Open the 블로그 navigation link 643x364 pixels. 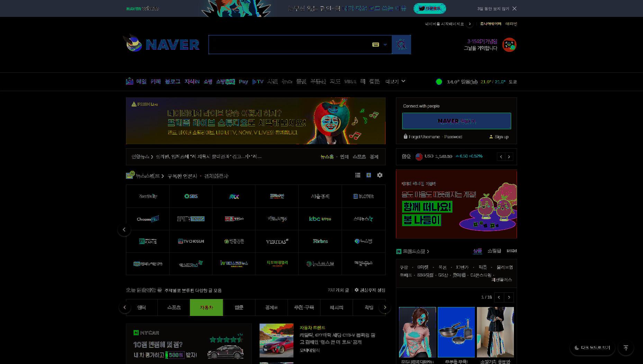173,82
